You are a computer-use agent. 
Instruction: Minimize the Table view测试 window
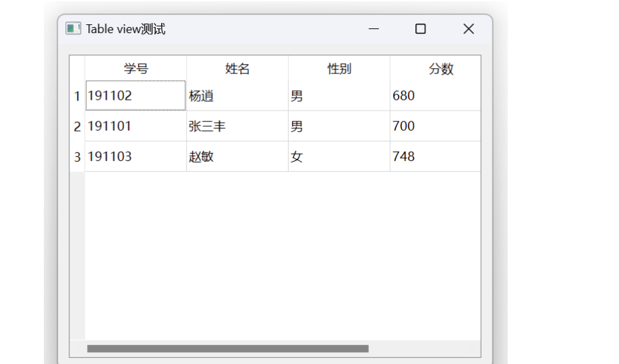[x=374, y=29]
